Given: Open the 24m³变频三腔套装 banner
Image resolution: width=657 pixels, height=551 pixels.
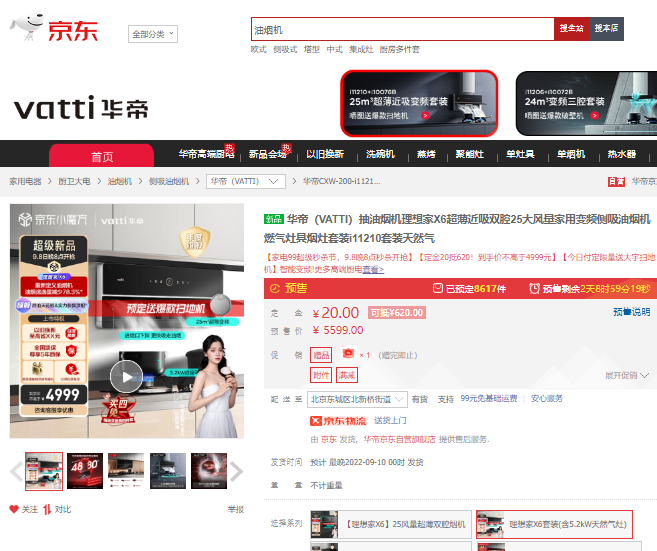Looking at the screenshot, I should click(587, 103).
